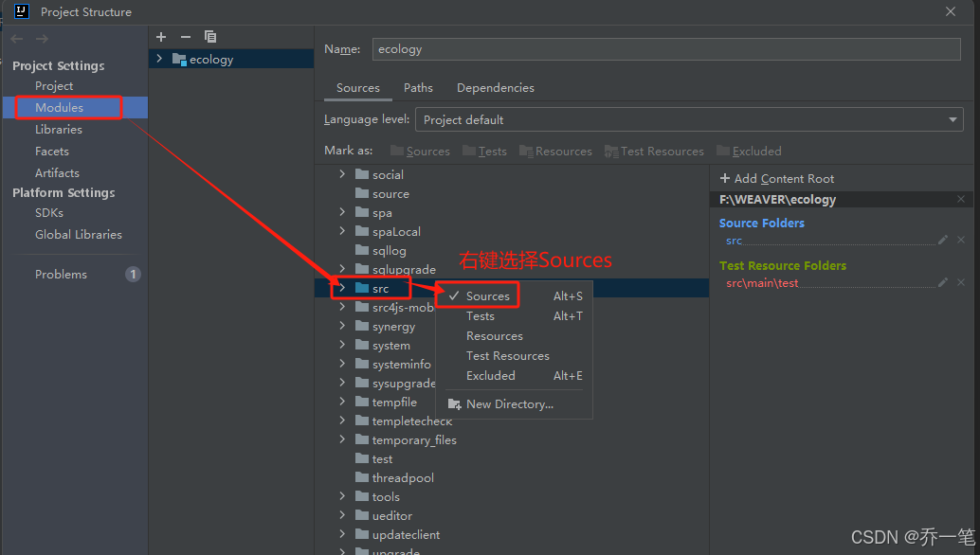Expand the tools folder
The width and height of the screenshot is (980, 555).
pyautogui.click(x=342, y=496)
